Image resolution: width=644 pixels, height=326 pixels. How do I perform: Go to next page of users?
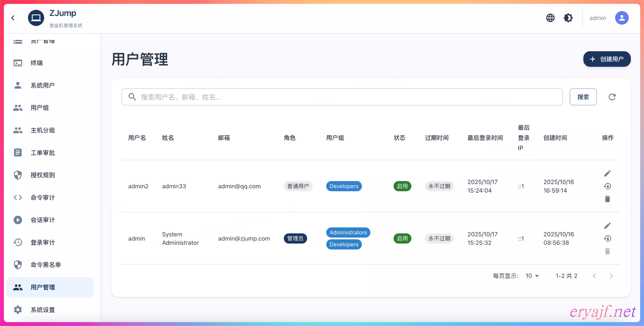coord(611,276)
